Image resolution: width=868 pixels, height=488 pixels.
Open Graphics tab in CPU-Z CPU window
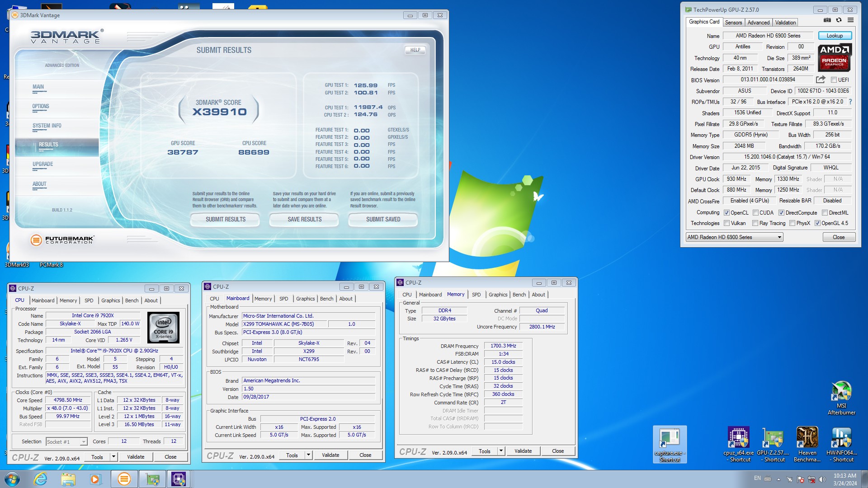(110, 300)
